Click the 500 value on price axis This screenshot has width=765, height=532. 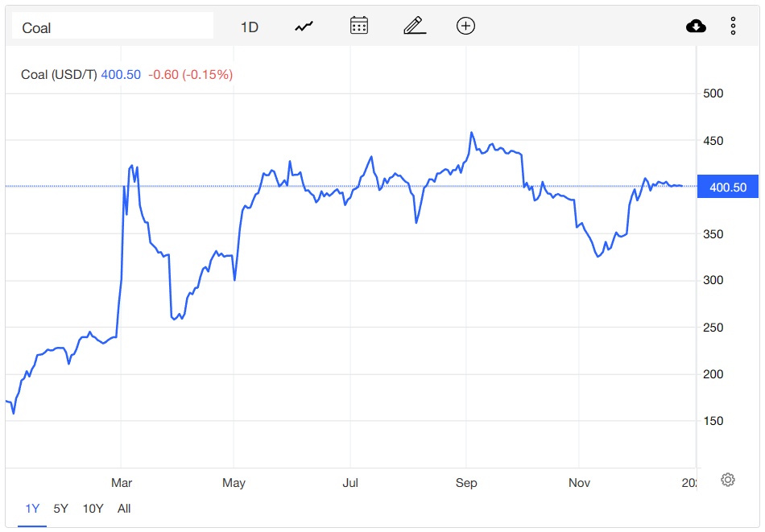[x=713, y=93]
